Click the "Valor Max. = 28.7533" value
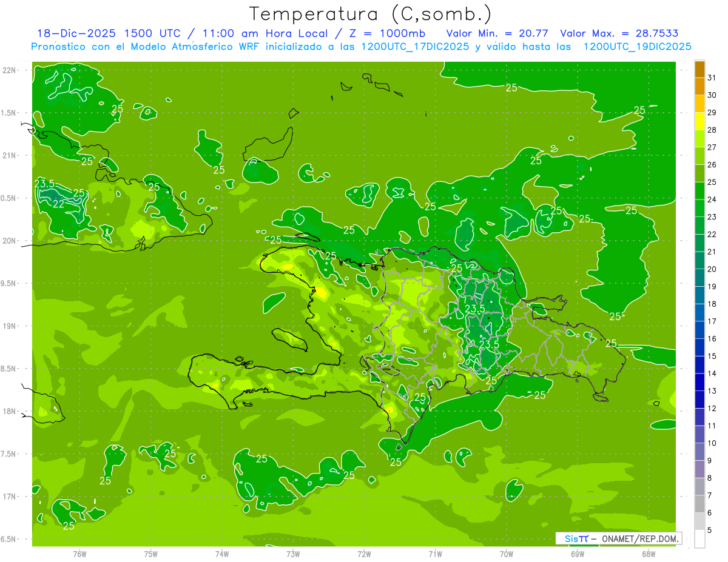 pyautogui.click(x=619, y=33)
